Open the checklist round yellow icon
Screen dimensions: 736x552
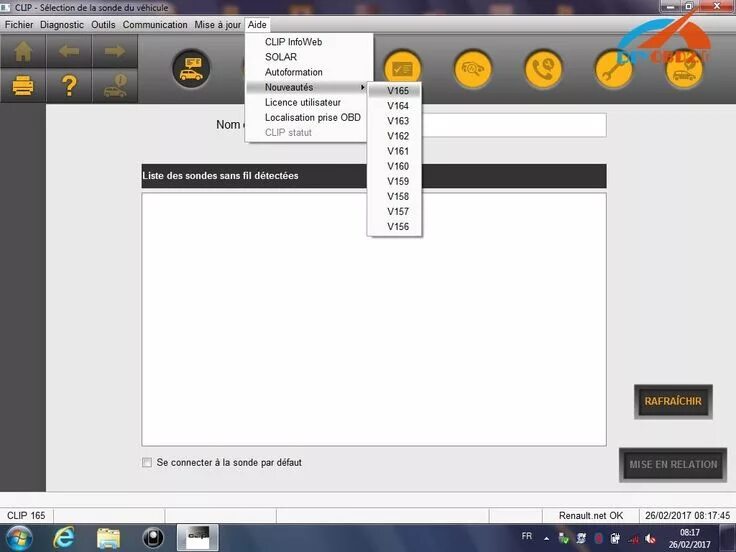pos(402,69)
